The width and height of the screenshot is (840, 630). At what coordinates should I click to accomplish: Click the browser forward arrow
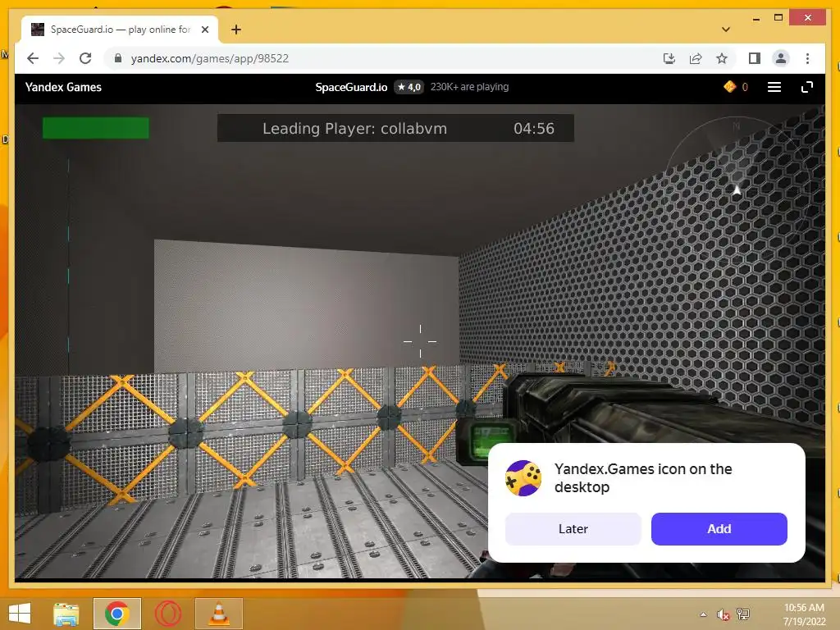click(59, 58)
